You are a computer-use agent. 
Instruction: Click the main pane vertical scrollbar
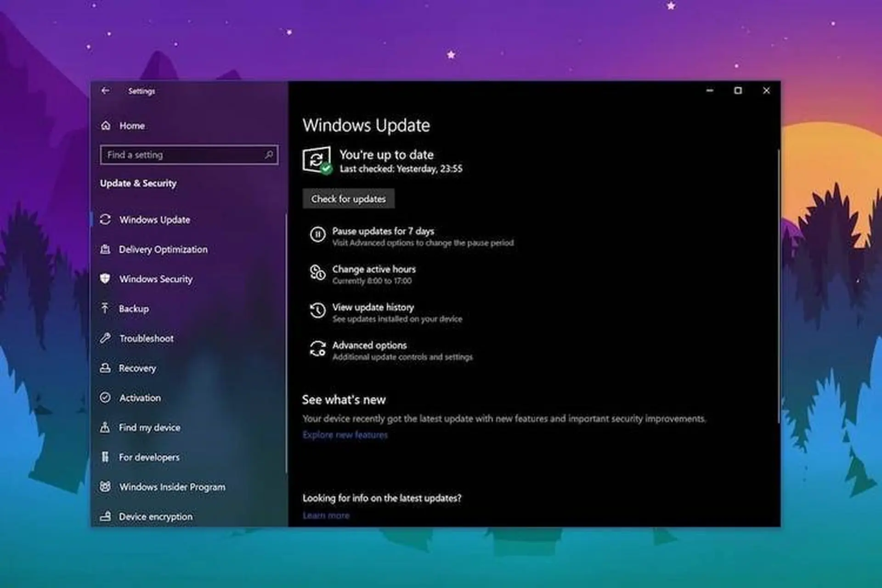click(x=778, y=286)
